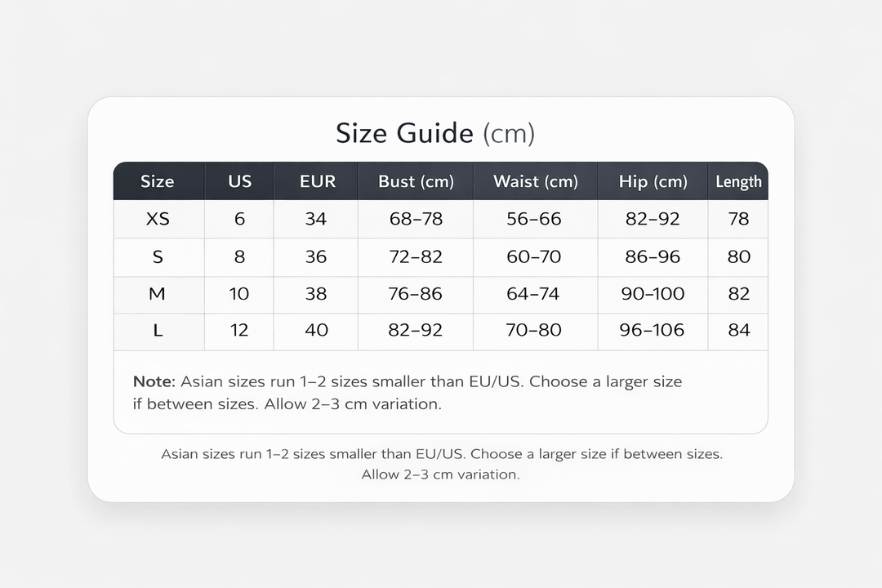
Task: Click the 90–100 hip measurement cell
Action: 653,294
